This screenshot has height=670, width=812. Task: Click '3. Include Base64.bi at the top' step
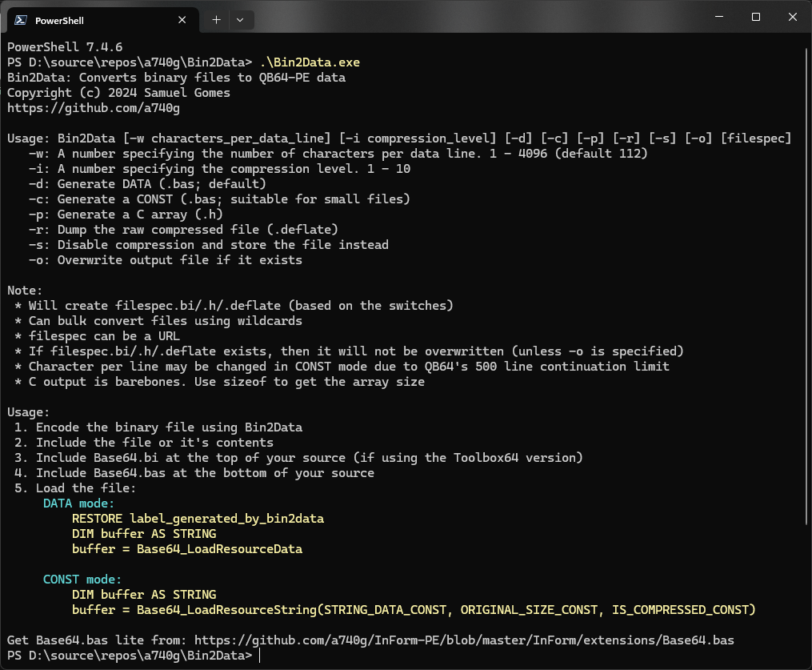[298, 458]
